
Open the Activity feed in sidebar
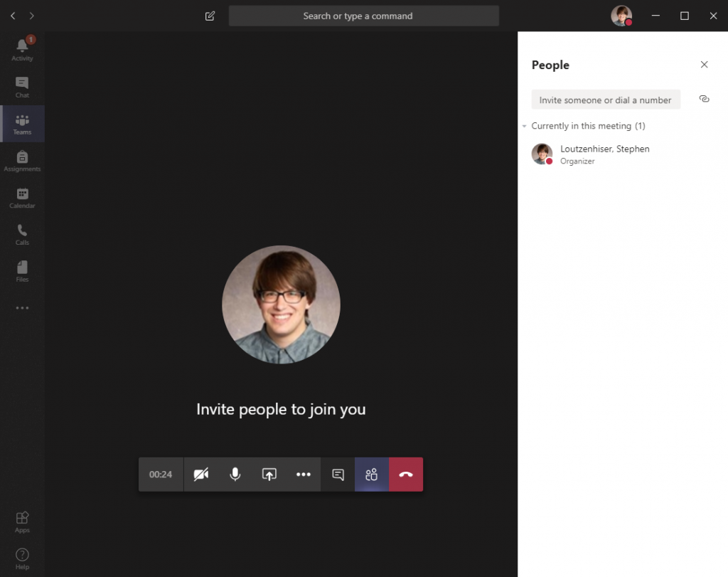(22, 50)
